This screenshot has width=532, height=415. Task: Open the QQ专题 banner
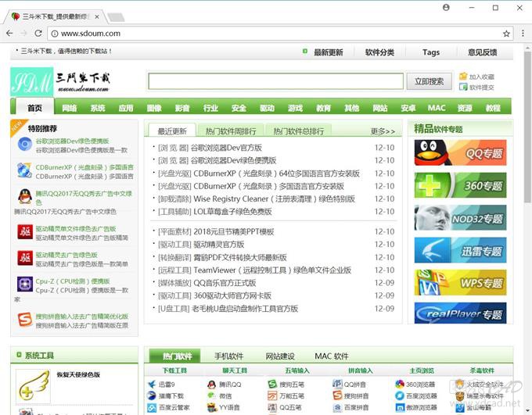coord(460,152)
